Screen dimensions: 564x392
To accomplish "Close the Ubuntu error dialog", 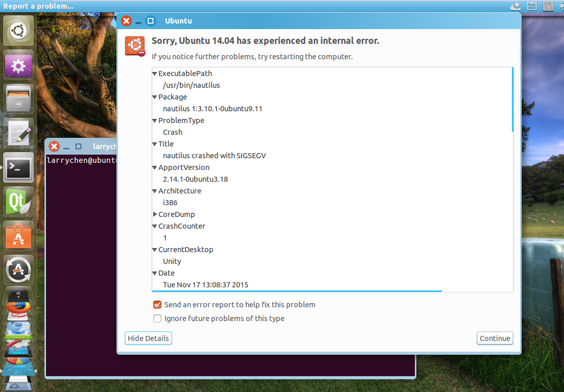I will point(126,21).
